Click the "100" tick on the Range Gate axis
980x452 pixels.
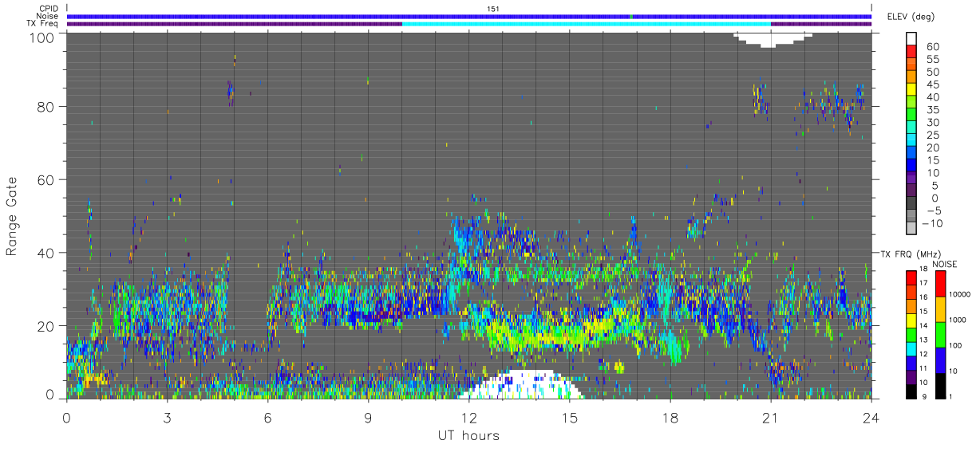pyautogui.click(x=42, y=37)
